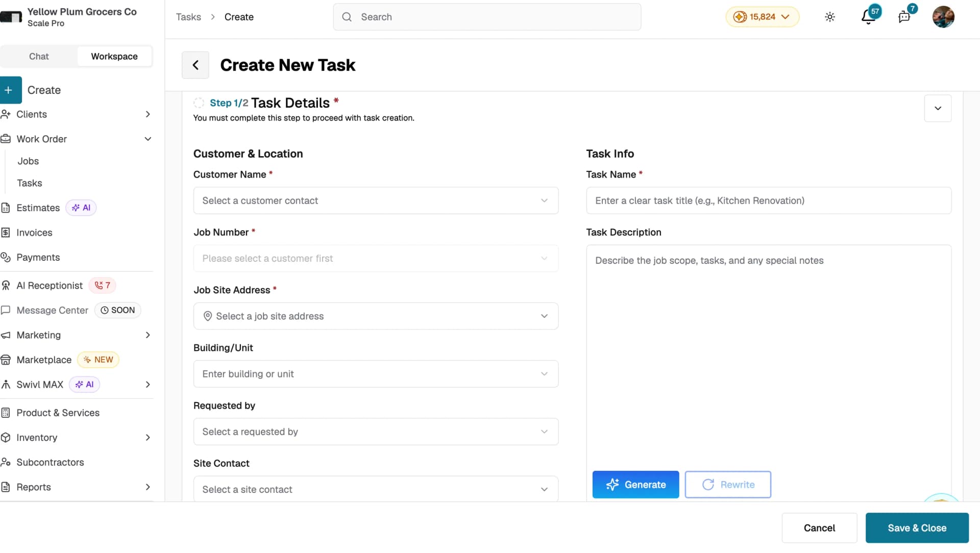Switch to the Chat tab
980x553 pixels.
click(39, 56)
